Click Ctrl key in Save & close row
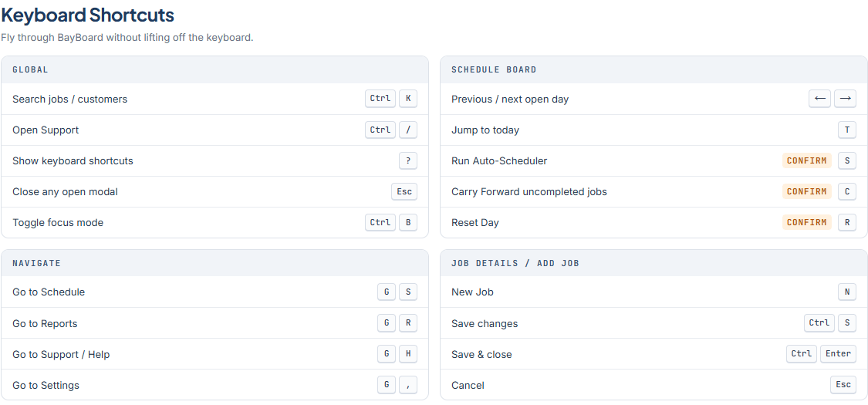This screenshot has width=868, height=405. [x=802, y=354]
